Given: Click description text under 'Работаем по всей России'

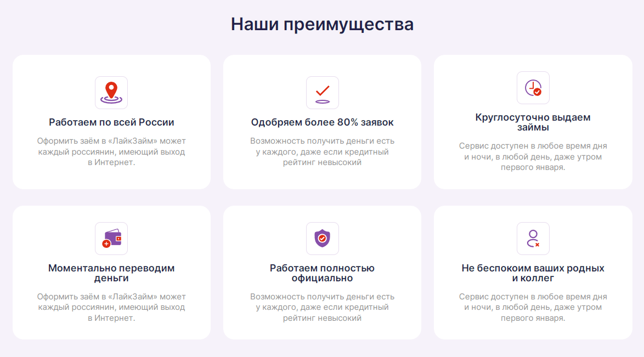Looking at the screenshot, I should coord(111,152).
